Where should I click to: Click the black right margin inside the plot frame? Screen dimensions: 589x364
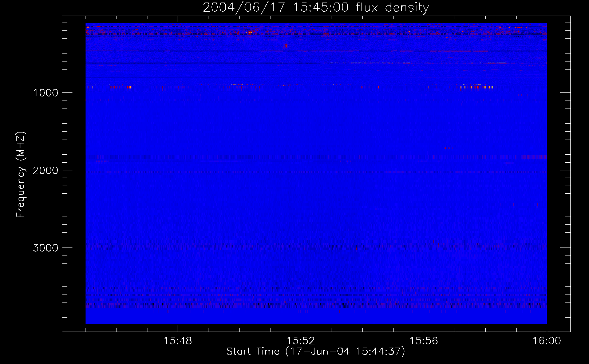coord(558,175)
